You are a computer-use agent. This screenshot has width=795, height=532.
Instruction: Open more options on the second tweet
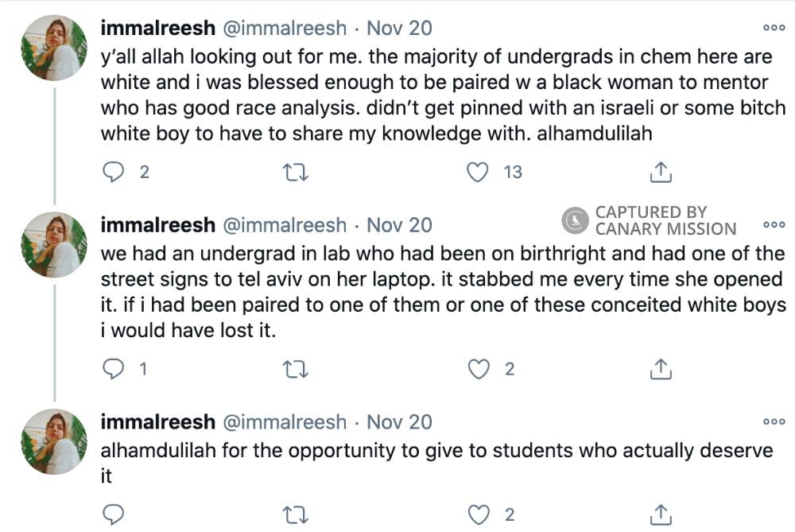pos(775,225)
